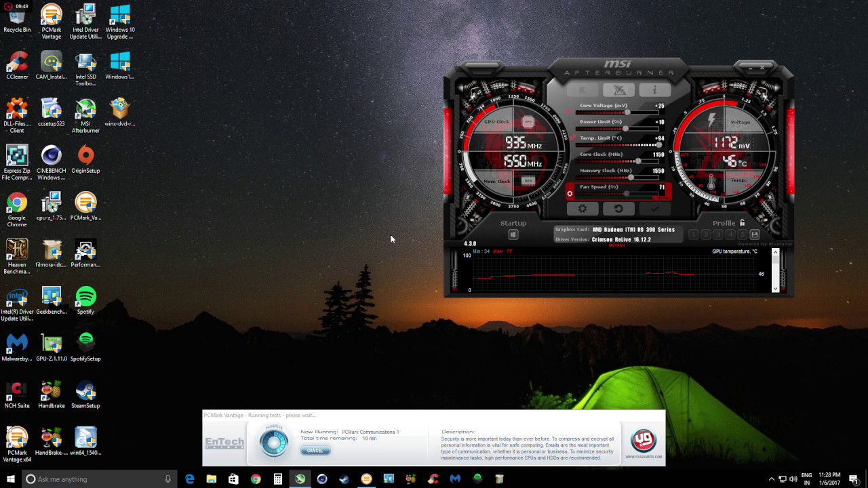The height and width of the screenshot is (488, 868).
Task: Click the MEM chip icon on the gauge
Action: (x=528, y=181)
